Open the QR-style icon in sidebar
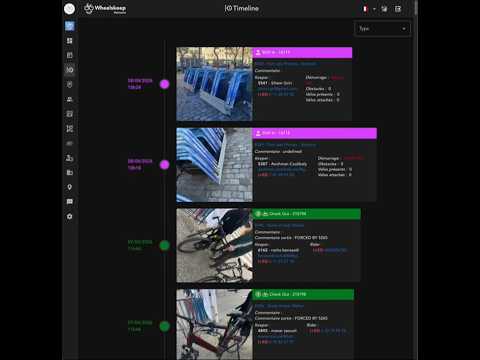 (x=70, y=129)
